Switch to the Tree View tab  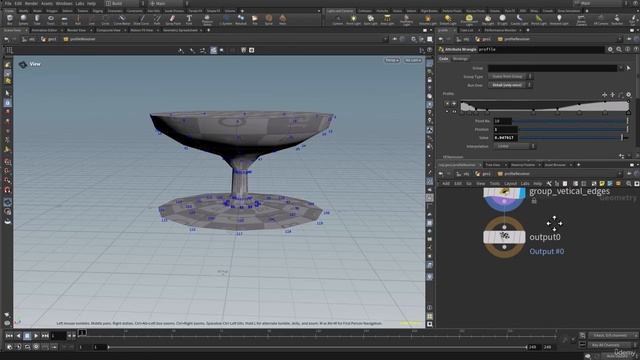pos(493,165)
